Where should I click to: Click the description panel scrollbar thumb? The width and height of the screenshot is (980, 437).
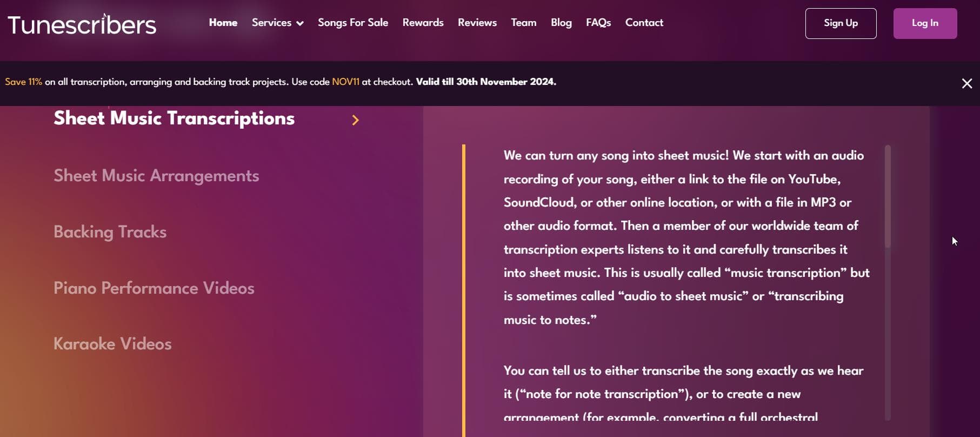888,196
